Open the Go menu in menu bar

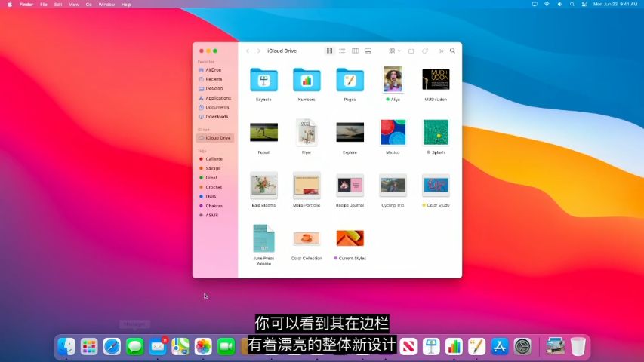pos(88,4)
